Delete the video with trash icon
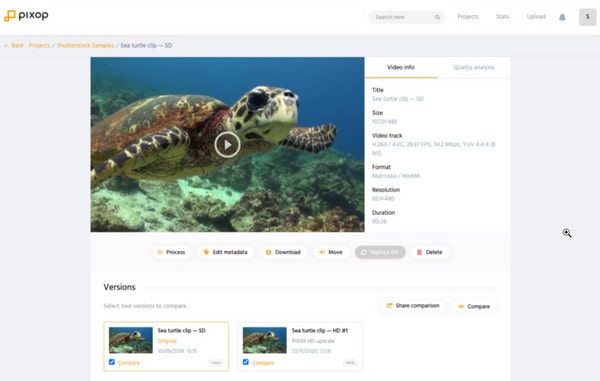600x381 pixels. [x=430, y=252]
